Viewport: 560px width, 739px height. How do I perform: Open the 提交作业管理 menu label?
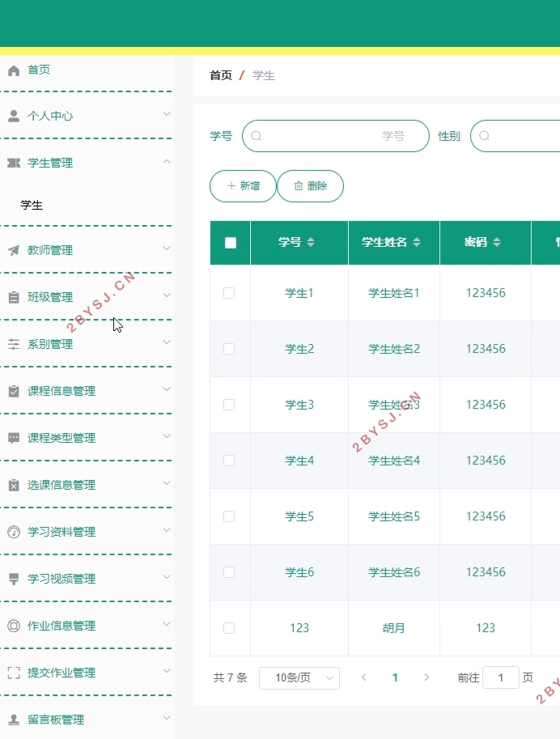62,673
